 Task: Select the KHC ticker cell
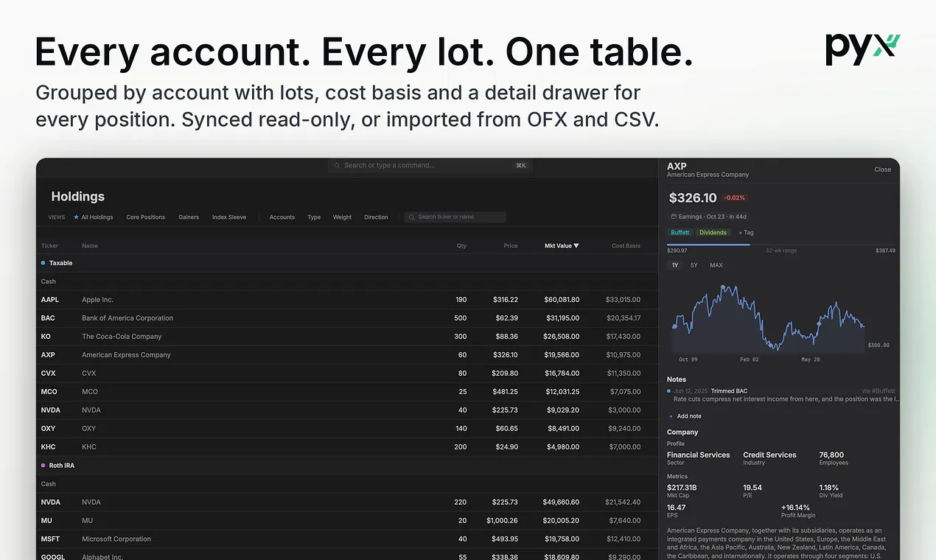[x=49, y=447]
